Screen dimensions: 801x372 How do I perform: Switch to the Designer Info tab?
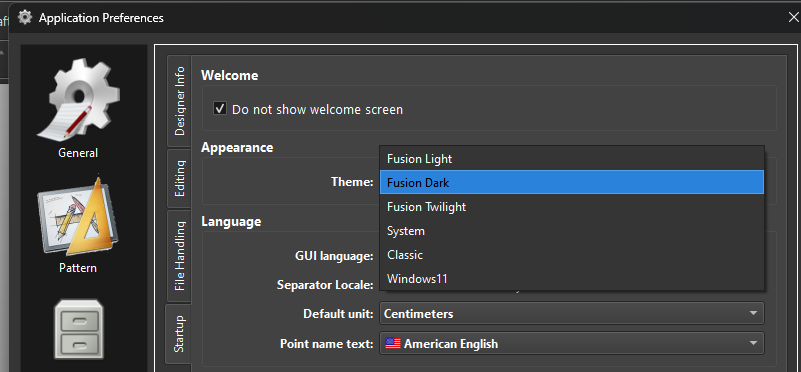click(179, 101)
